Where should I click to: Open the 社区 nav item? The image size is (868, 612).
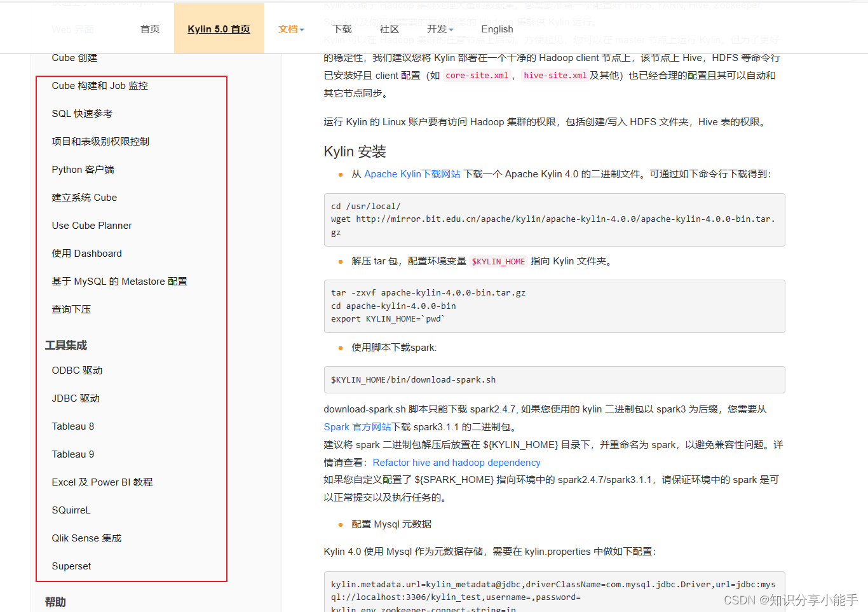click(390, 29)
